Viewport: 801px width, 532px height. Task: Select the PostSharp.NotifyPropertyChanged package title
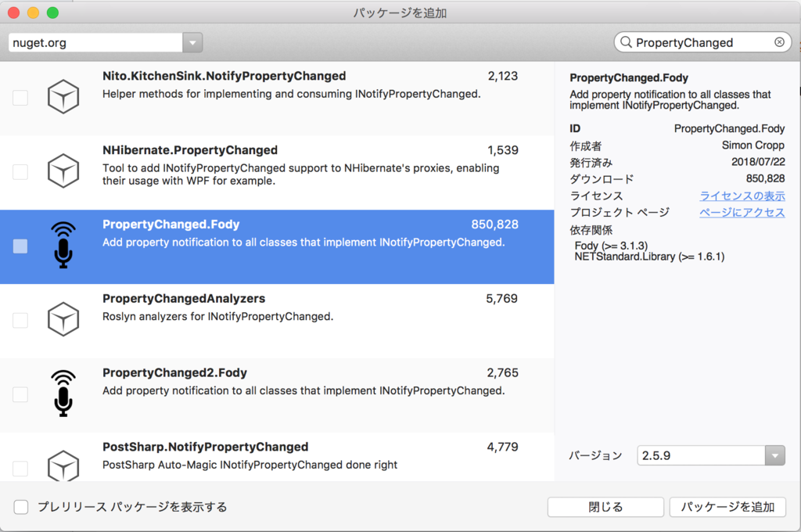coord(206,447)
